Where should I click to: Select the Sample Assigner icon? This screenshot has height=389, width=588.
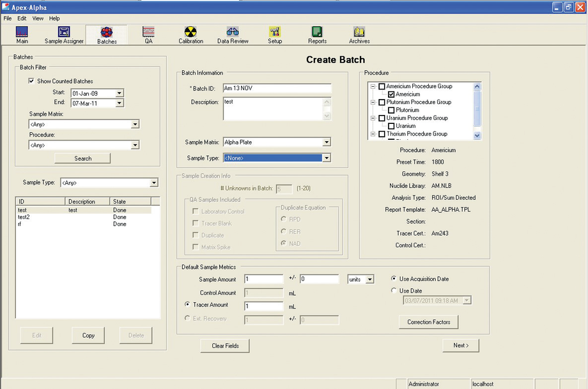[x=63, y=34]
